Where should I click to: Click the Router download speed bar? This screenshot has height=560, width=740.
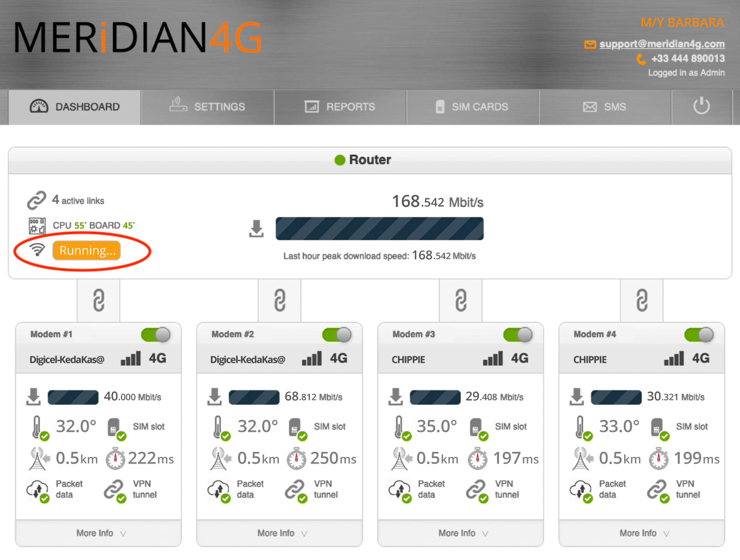click(x=380, y=228)
